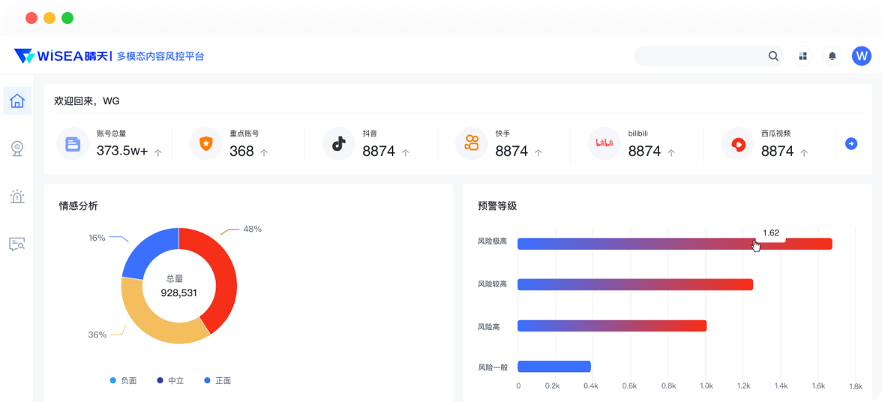Click the total accounts (账号总量) document icon

tap(73, 144)
